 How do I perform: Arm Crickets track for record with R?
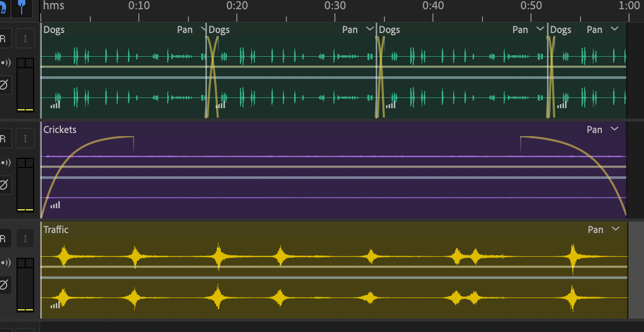coord(4,138)
